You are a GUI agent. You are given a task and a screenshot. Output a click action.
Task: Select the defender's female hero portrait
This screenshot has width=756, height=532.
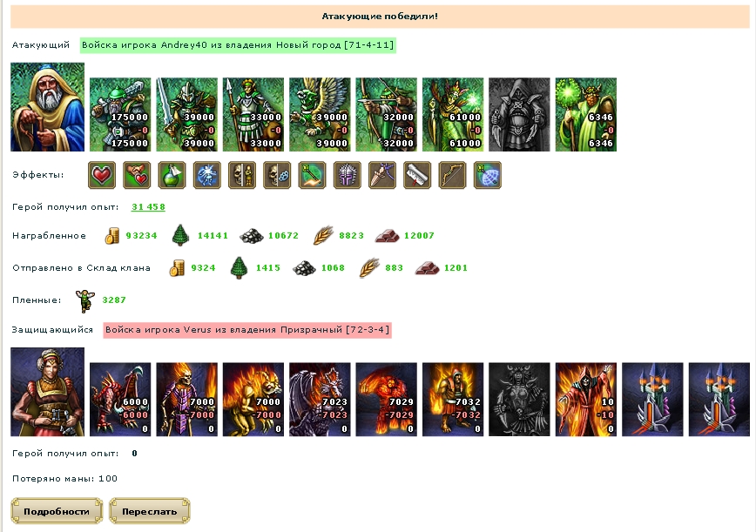47,392
